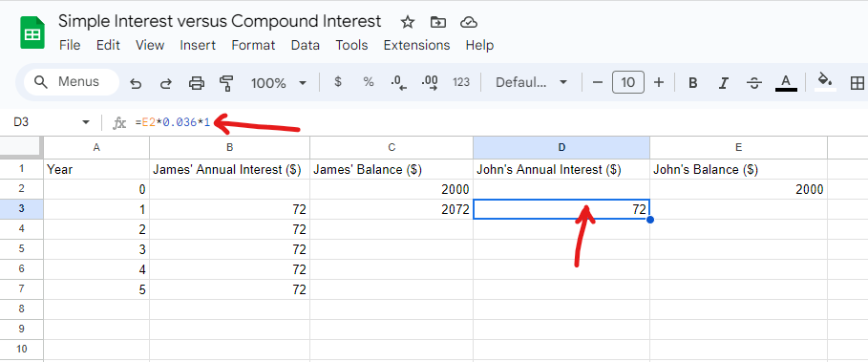Image resolution: width=868 pixels, height=362 pixels.
Task: Search the Menus box
Action: [x=72, y=82]
